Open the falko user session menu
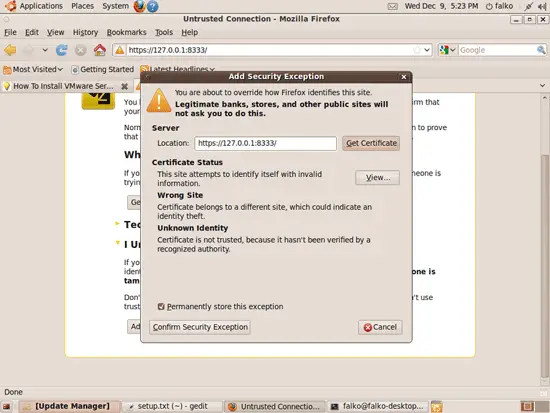 pyautogui.click(x=499, y=6)
